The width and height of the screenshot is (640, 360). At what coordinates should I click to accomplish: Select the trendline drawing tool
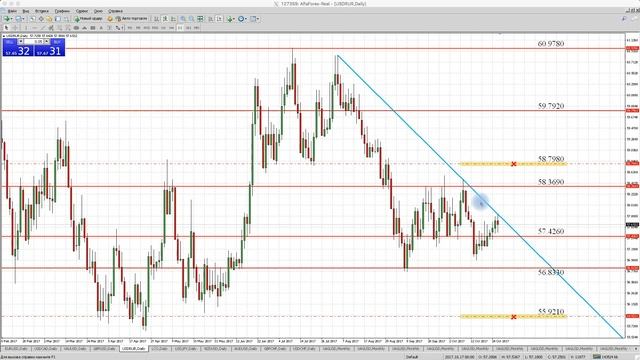pyautogui.click(x=42, y=28)
